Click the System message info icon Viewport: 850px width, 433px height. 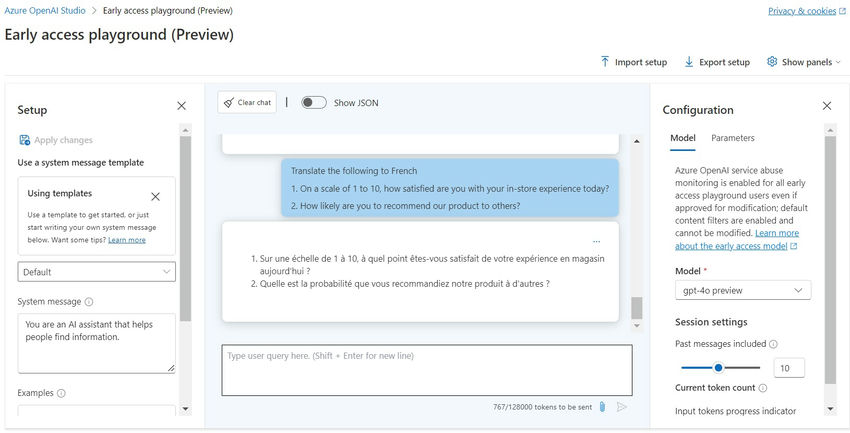[89, 302]
